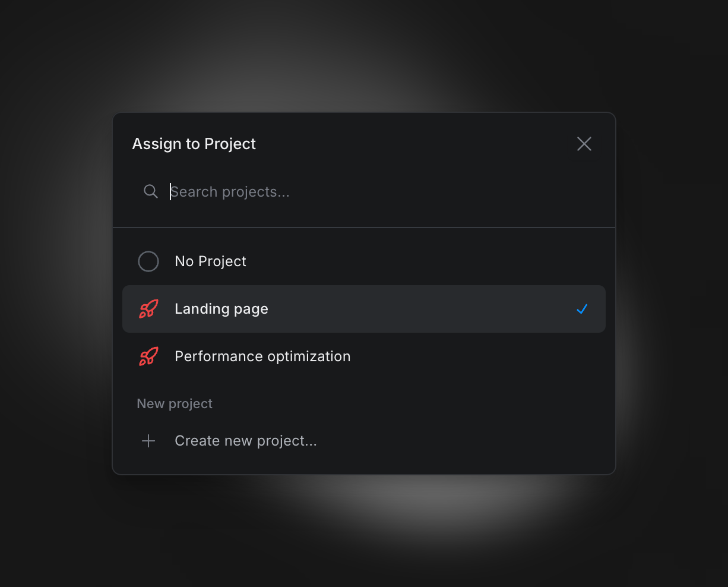The height and width of the screenshot is (587, 728).
Task: Click the rocket icon beside Performance optimization
Action: click(x=148, y=356)
